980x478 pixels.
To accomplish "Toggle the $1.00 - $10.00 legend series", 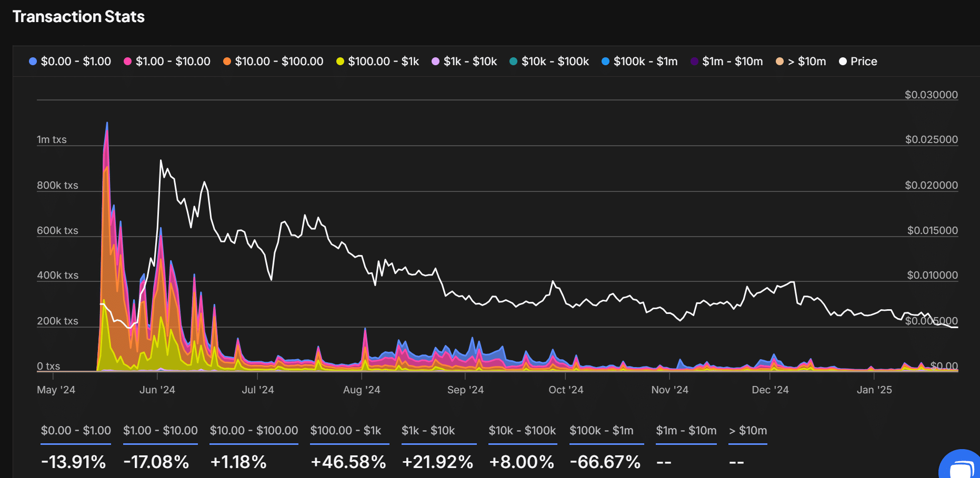I will pyautogui.click(x=167, y=62).
